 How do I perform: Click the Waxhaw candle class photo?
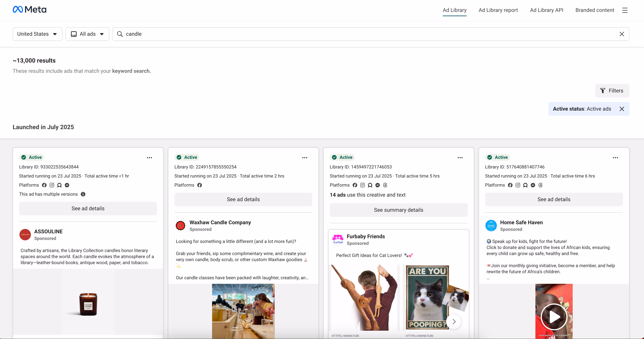[243, 311]
